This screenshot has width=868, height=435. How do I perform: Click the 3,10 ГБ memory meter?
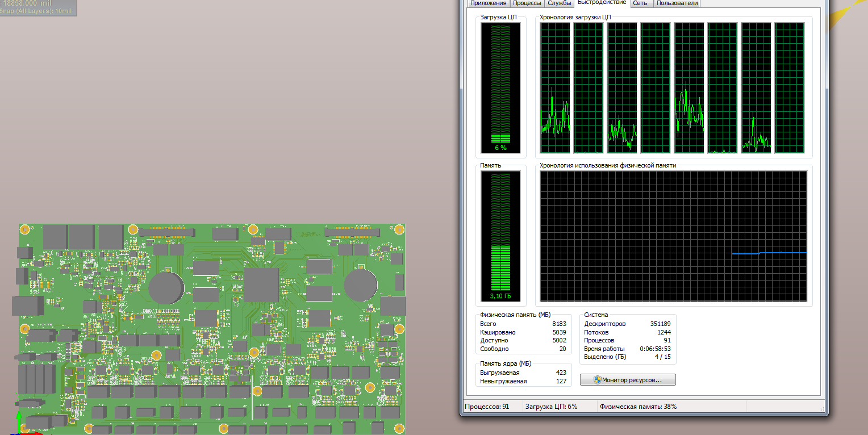pyautogui.click(x=500, y=236)
